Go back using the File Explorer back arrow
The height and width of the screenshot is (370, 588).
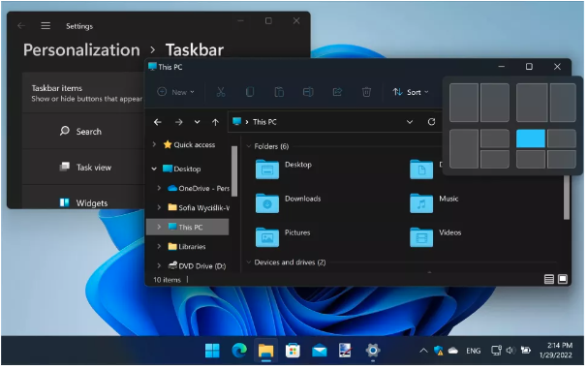(158, 122)
